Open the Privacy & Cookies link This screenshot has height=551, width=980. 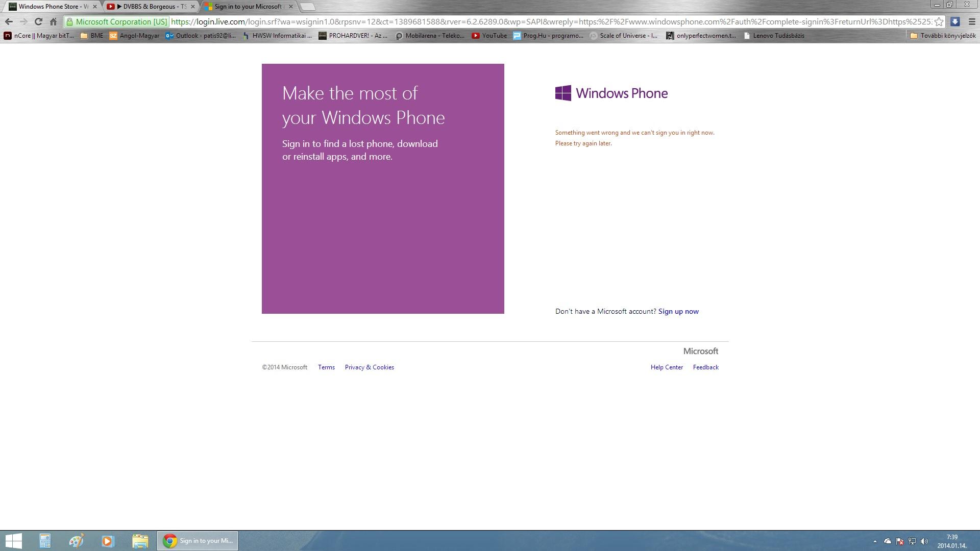tap(369, 367)
